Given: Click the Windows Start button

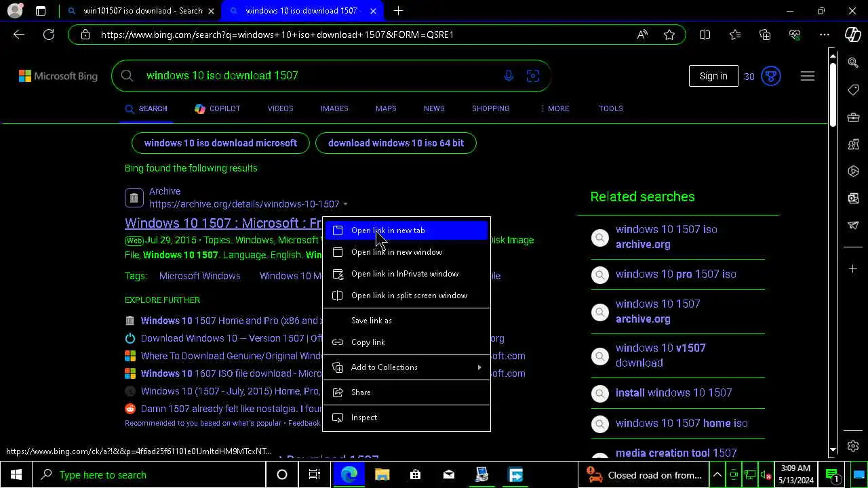Looking at the screenshot, I should [16, 474].
